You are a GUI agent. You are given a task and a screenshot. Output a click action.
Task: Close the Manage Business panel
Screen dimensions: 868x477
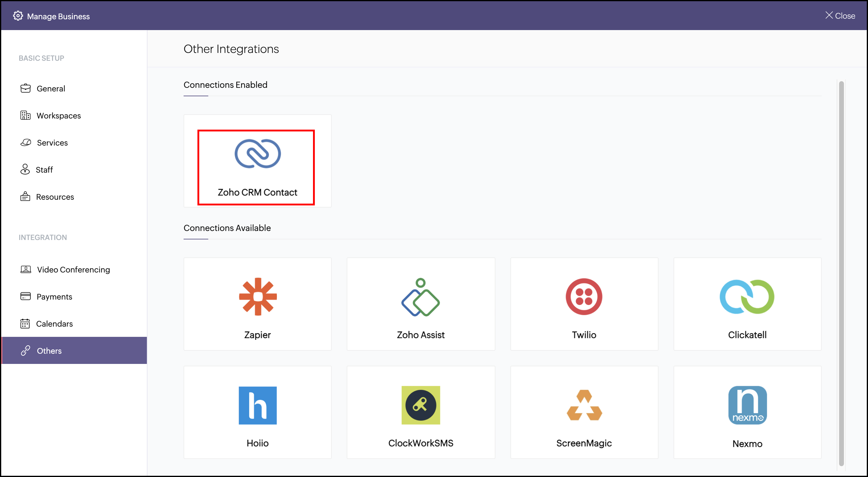coord(840,15)
